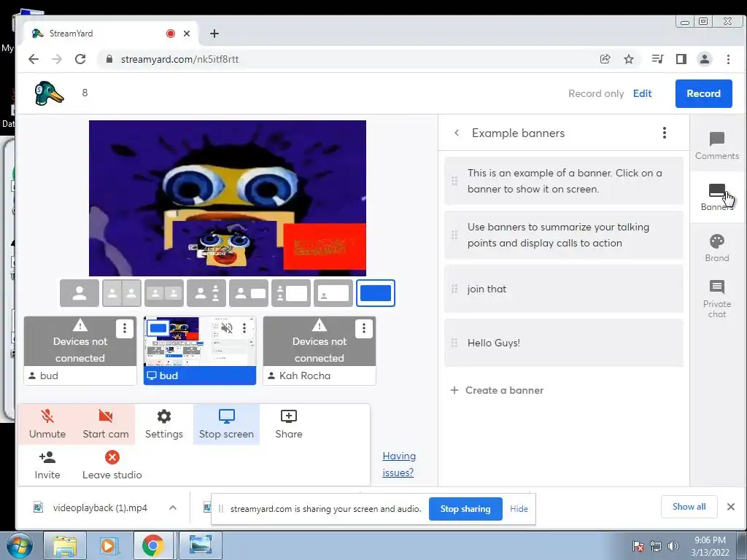Open Windows Start menu

pyautogui.click(x=19, y=545)
